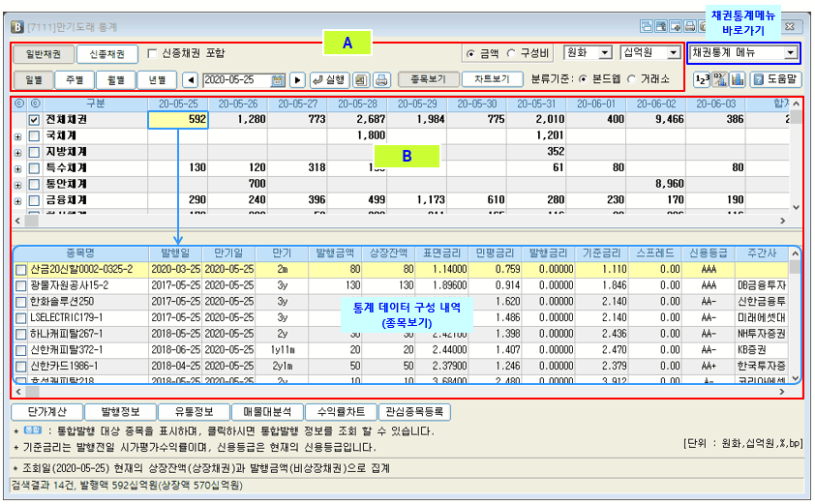Select the 일반채권 tab

click(44, 54)
